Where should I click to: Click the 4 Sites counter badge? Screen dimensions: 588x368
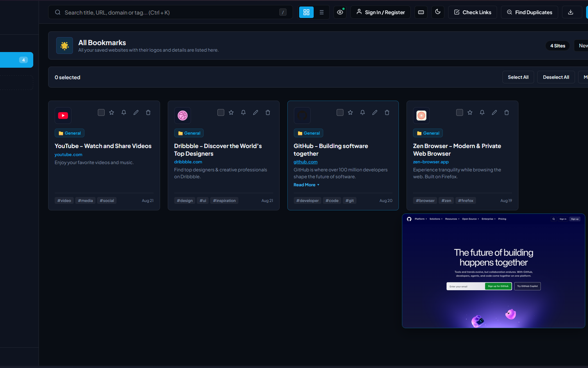[x=558, y=46]
